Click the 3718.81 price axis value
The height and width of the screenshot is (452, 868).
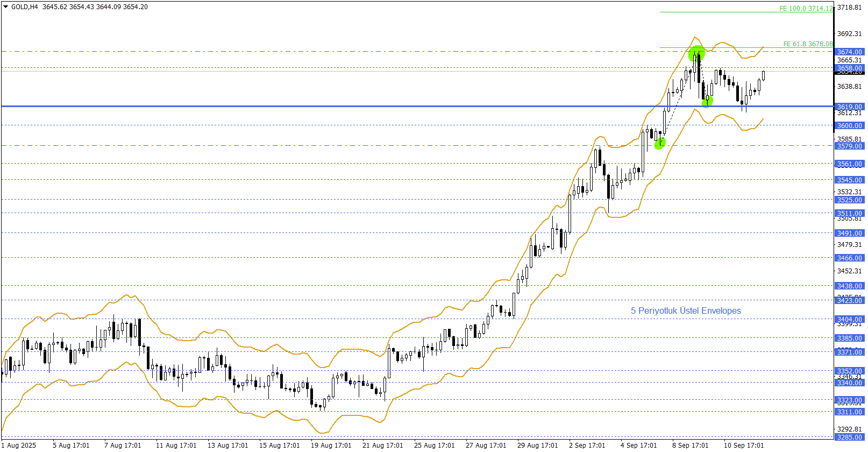[850, 8]
